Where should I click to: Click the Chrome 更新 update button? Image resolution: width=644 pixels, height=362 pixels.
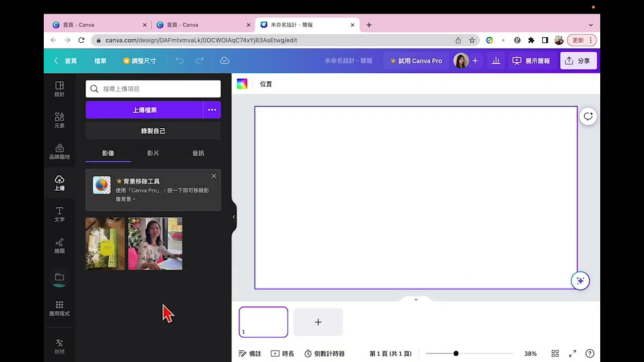coord(578,40)
